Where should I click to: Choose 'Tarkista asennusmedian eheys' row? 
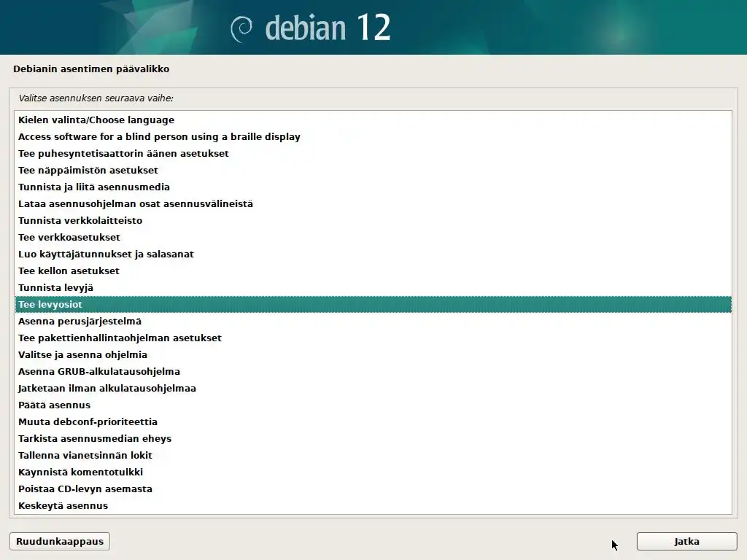pos(373,438)
